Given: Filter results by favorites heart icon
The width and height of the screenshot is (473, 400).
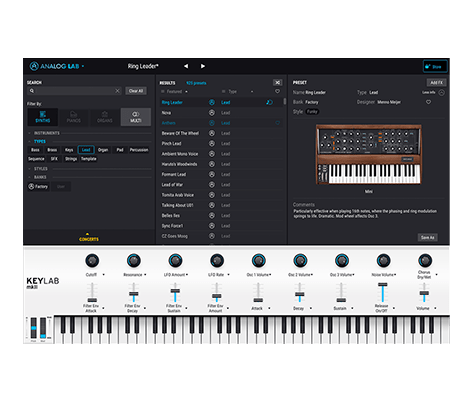Looking at the screenshot, I should 277,91.
